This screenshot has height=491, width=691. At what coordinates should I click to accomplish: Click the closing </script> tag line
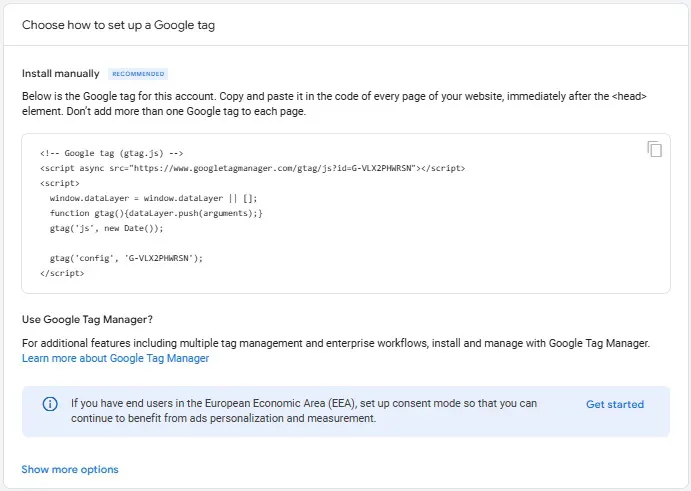coord(62,273)
